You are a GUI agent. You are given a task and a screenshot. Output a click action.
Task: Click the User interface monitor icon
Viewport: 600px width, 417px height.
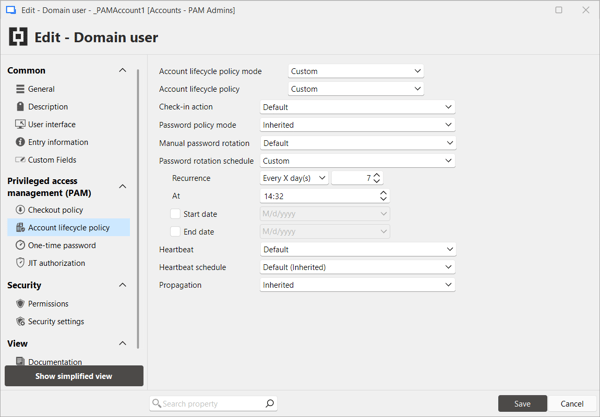[x=20, y=124]
